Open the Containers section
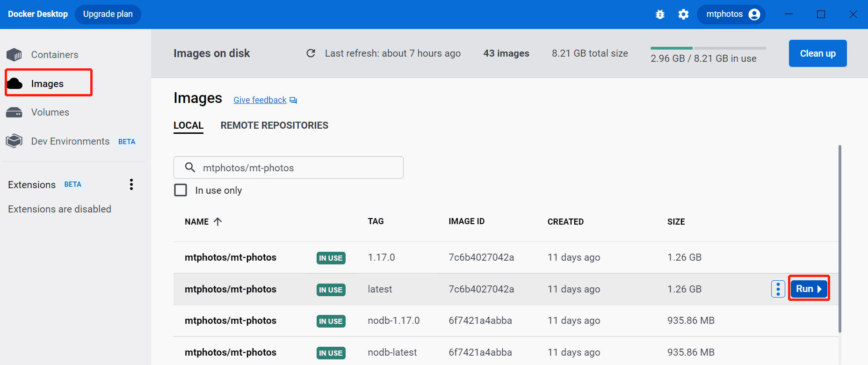This screenshot has width=868, height=365. click(x=55, y=55)
